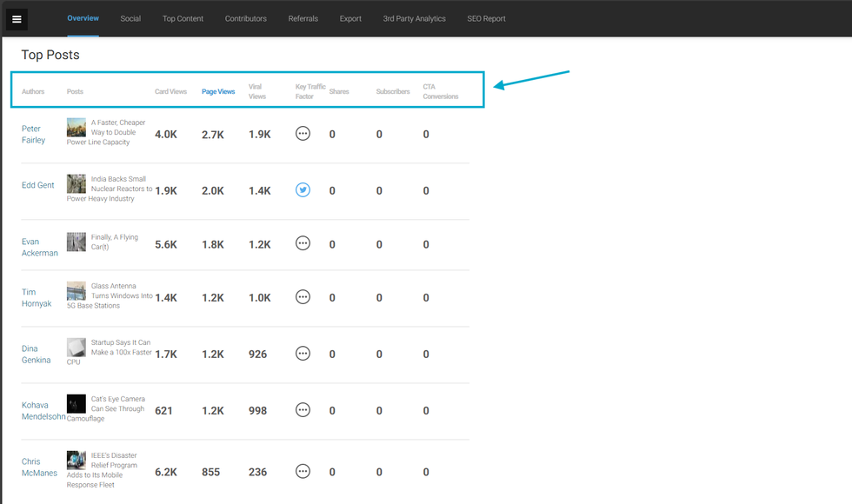This screenshot has width=852, height=504.
Task: Open author link Kohava Mendelsohn
Action: [x=43, y=410]
